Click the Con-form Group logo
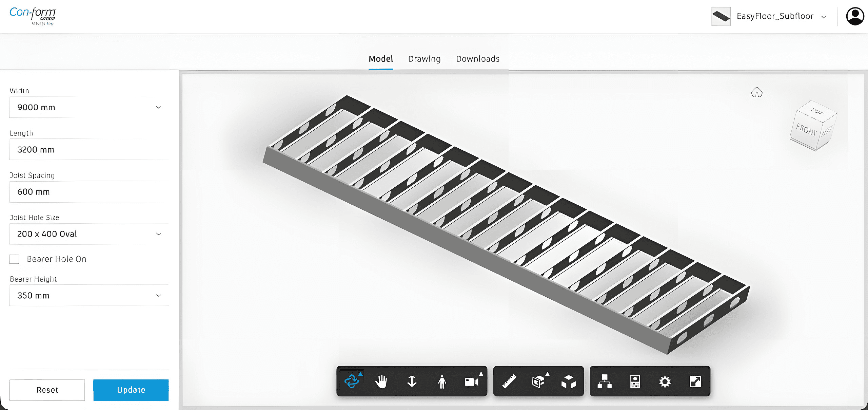This screenshot has width=868, height=410. coord(33,16)
